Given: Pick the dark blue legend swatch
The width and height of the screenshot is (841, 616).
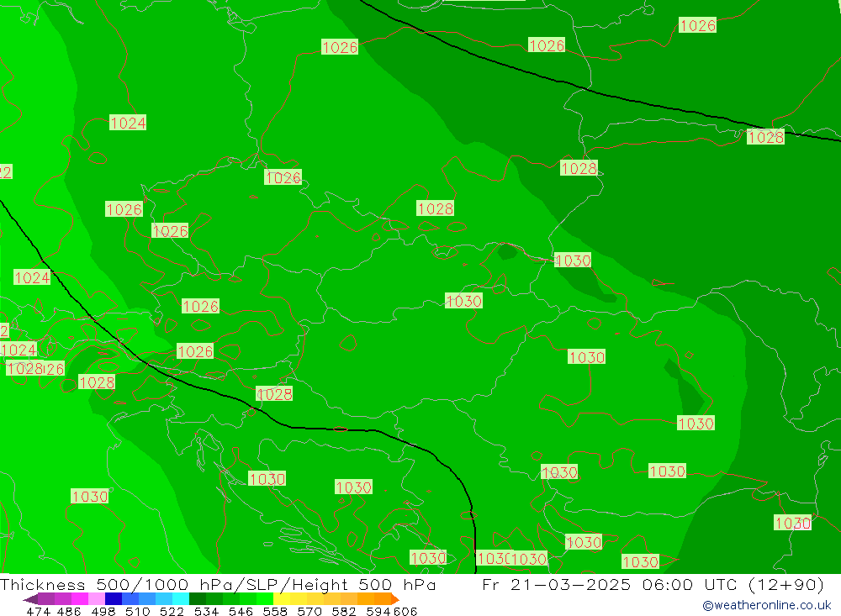Looking at the screenshot, I should coord(114,599).
